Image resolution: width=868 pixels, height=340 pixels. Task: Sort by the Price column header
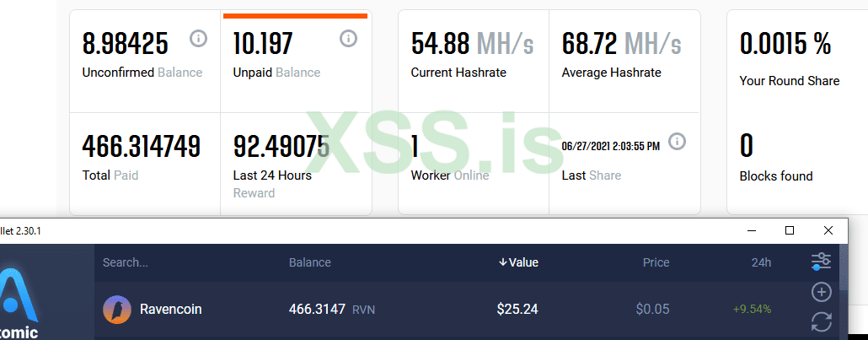point(656,263)
